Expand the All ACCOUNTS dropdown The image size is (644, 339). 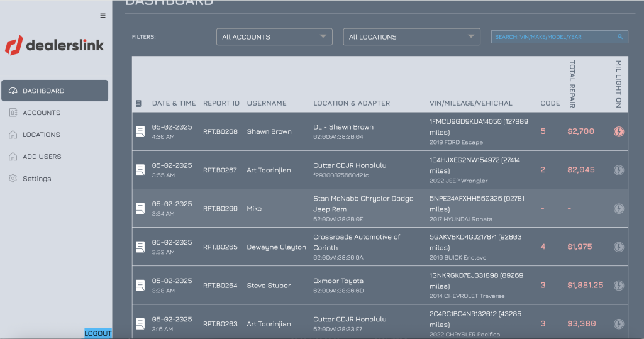coord(274,37)
